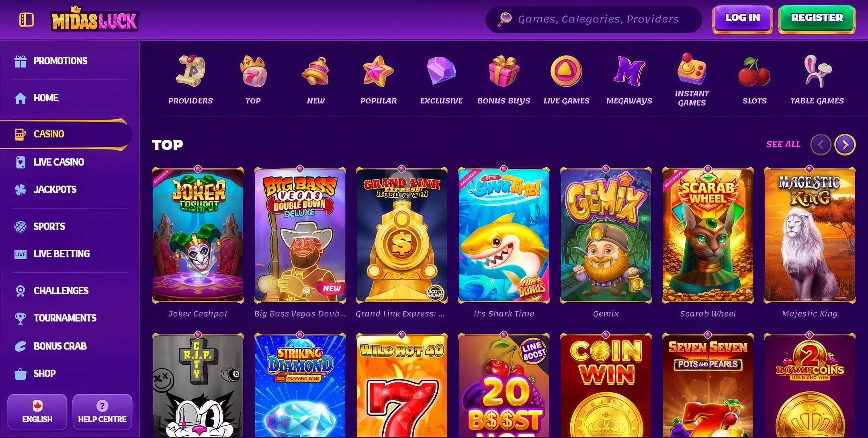Open the English language selector
The height and width of the screenshot is (438, 868).
click(37, 412)
